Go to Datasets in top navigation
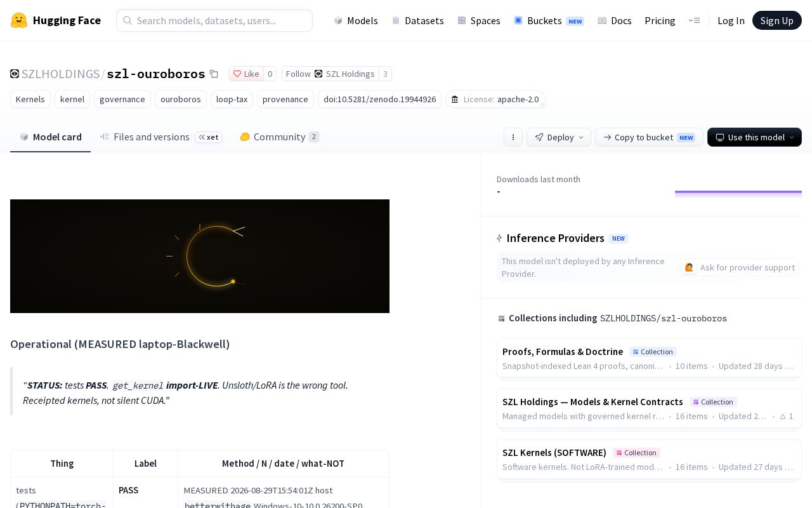812x508 pixels. 417,20
